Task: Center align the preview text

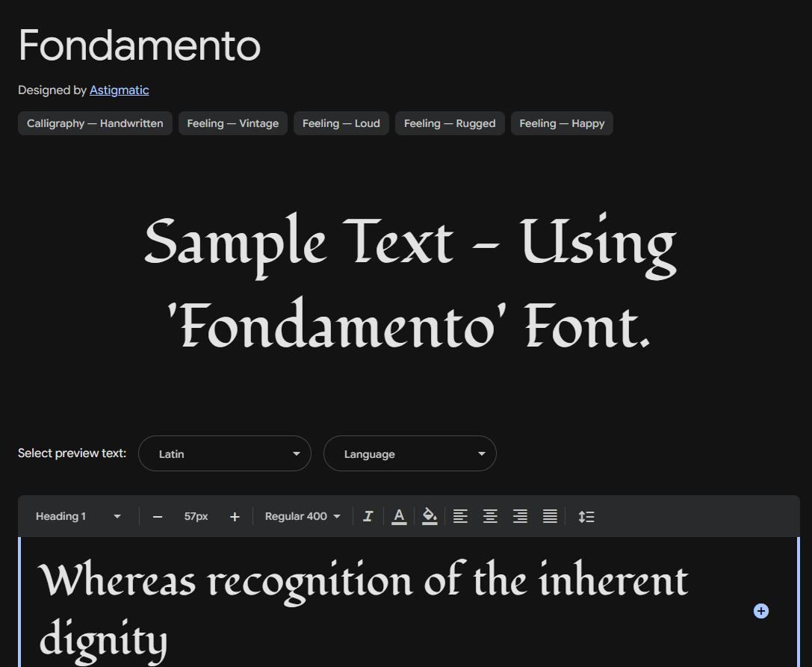Action: [x=490, y=516]
